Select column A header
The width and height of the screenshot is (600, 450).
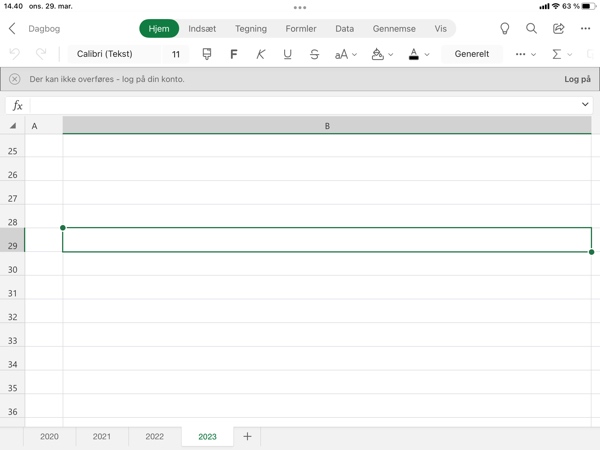44,126
